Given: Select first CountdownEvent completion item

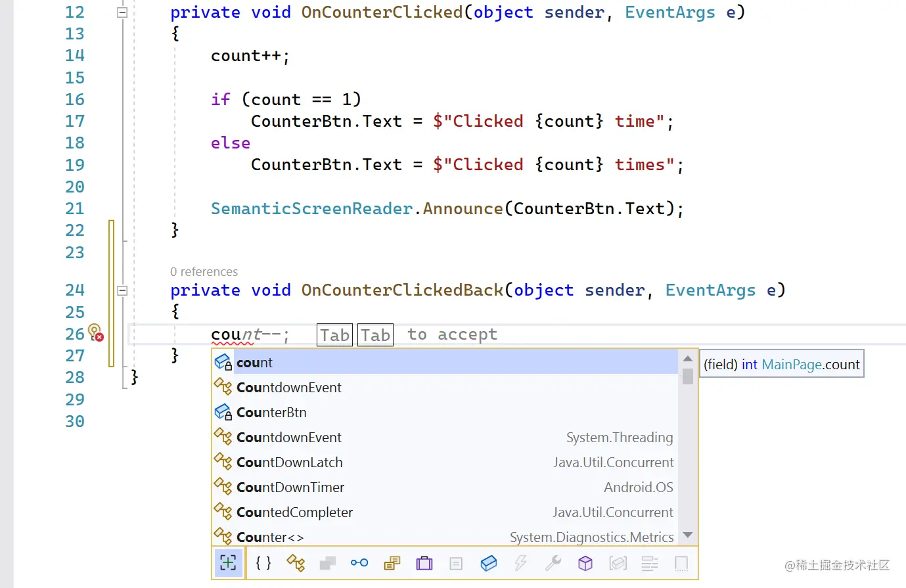Looking at the screenshot, I should point(445,387).
